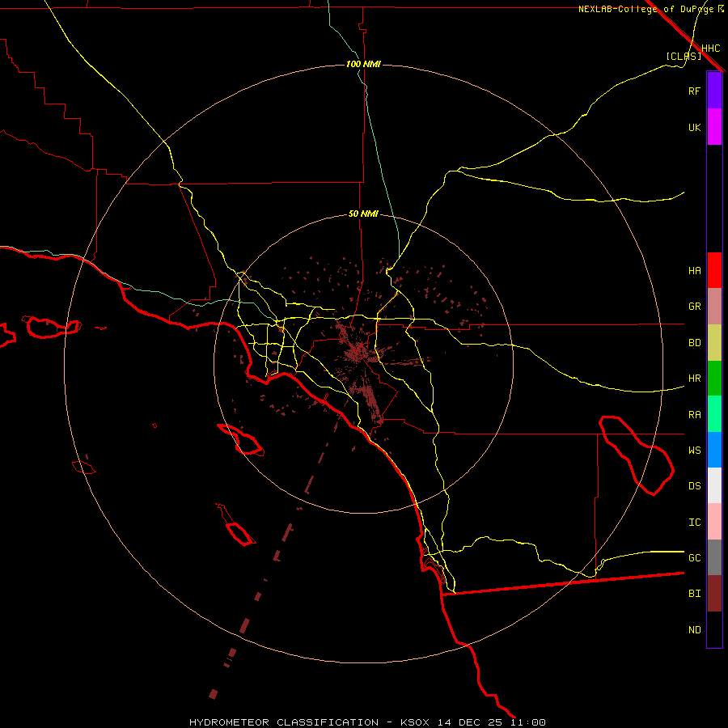Click the red HA color swatch
Image resolution: width=728 pixels, height=728 pixels.
click(714, 270)
